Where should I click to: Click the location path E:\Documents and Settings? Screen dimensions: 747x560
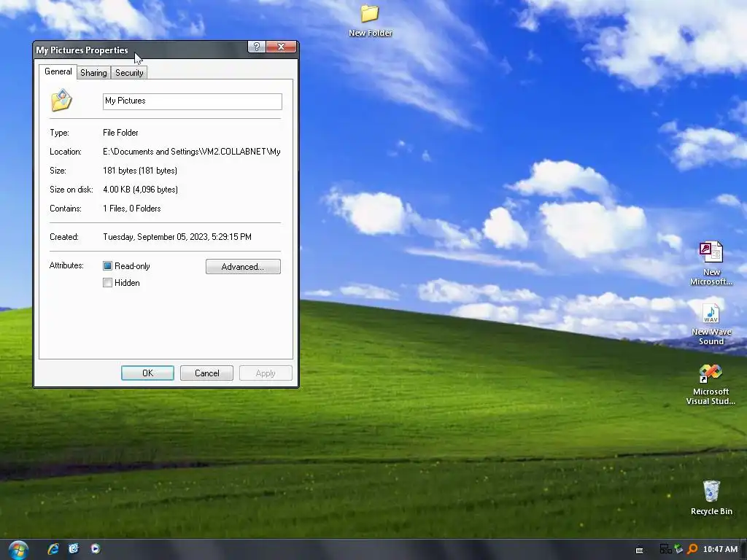pos(192,152)
